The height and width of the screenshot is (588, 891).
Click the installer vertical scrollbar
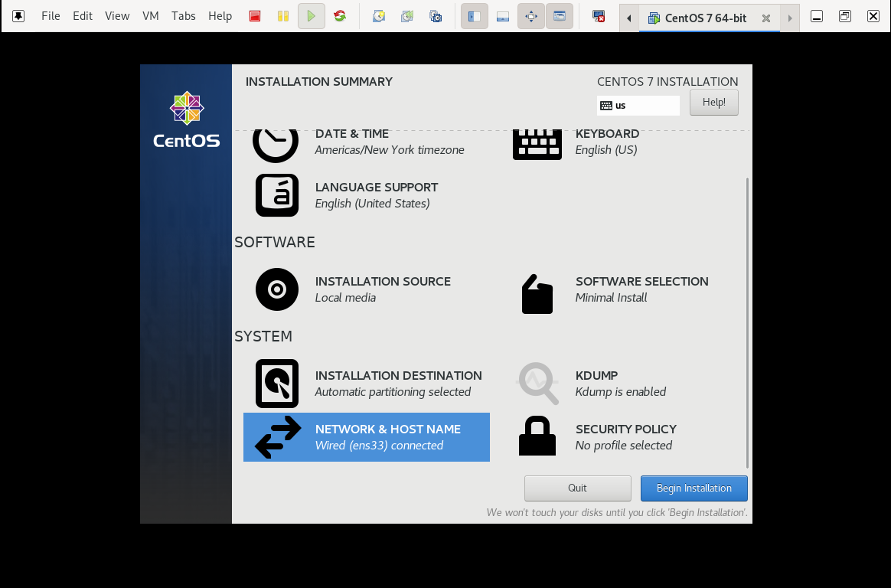747,322
